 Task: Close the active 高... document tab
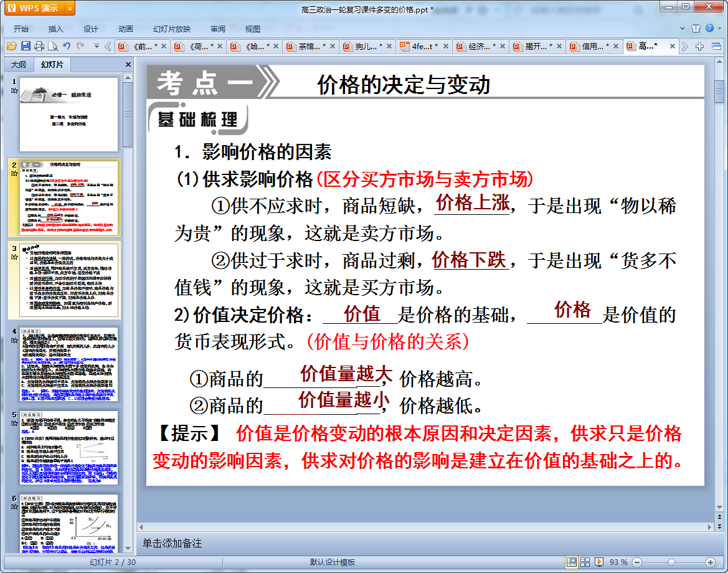click(673, 47)
